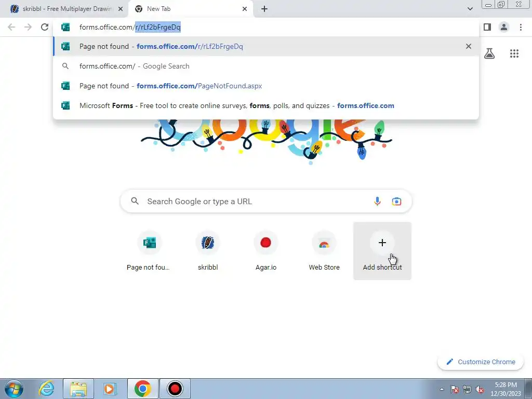Open the 'Page not fou...' shortcut

150,251
